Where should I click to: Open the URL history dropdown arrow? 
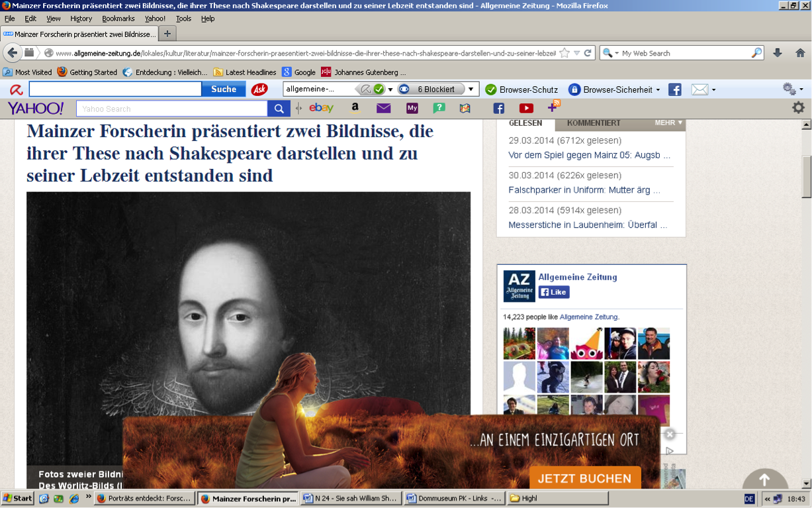[x=576, y=53]
